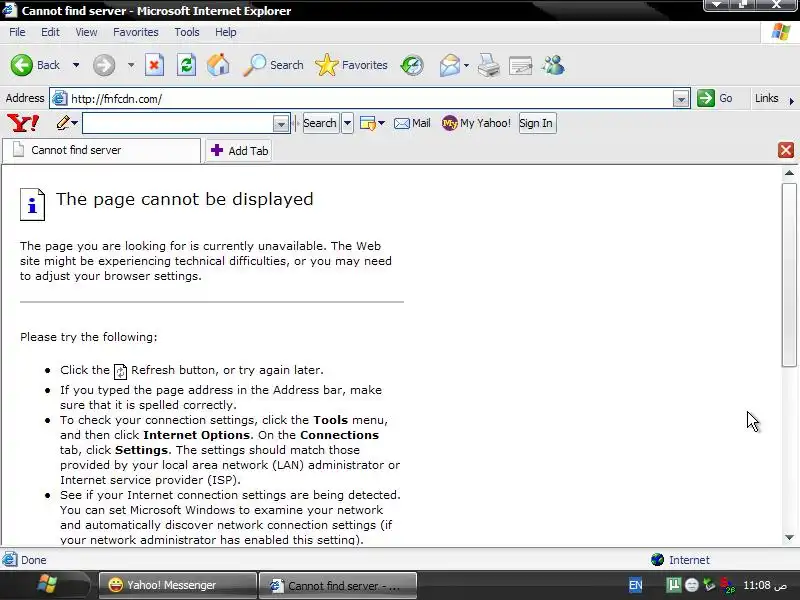Open the Favorites star panel
The image size is (800, 600).
tap(352, 65)
